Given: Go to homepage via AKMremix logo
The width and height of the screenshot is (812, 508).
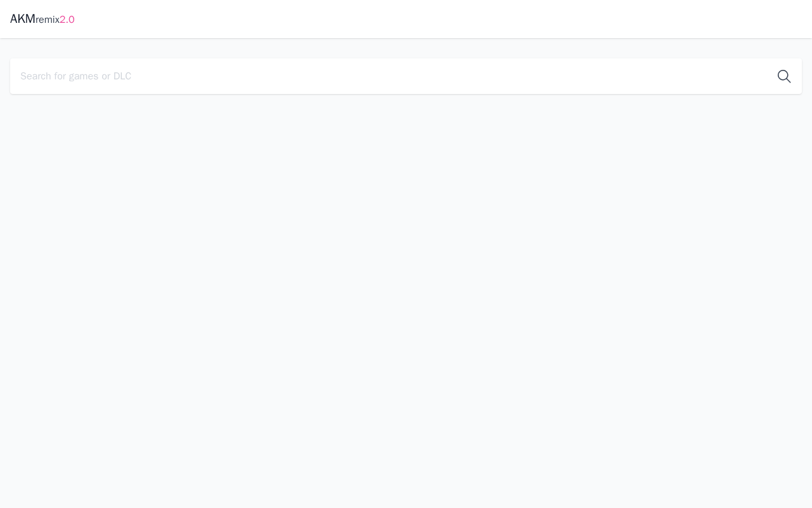Looking at the screenshot, I should click(43, 19).
